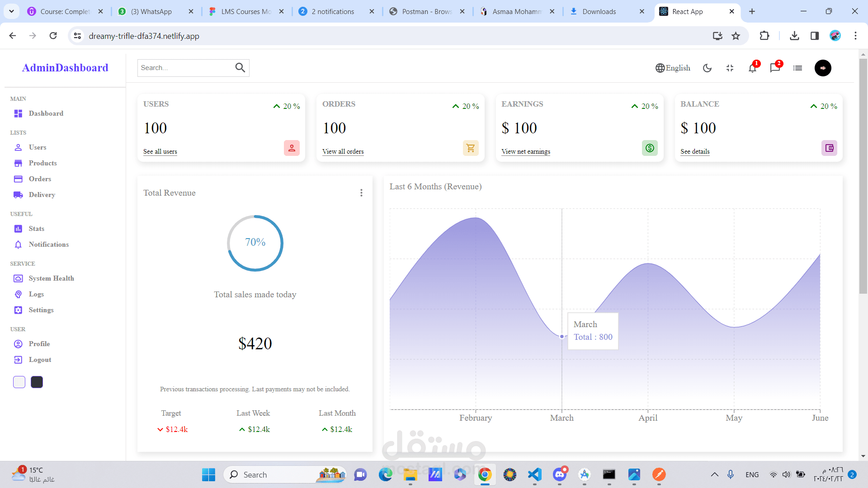Expand the system tray hidden icons chevron

715,474
